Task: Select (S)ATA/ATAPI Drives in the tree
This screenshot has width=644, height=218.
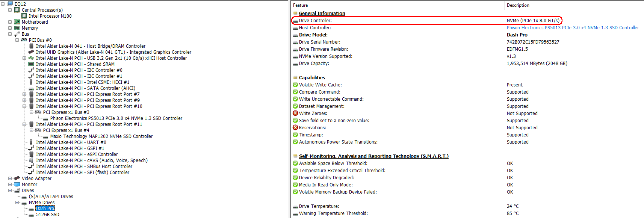Action: click(x=51, y=196)
